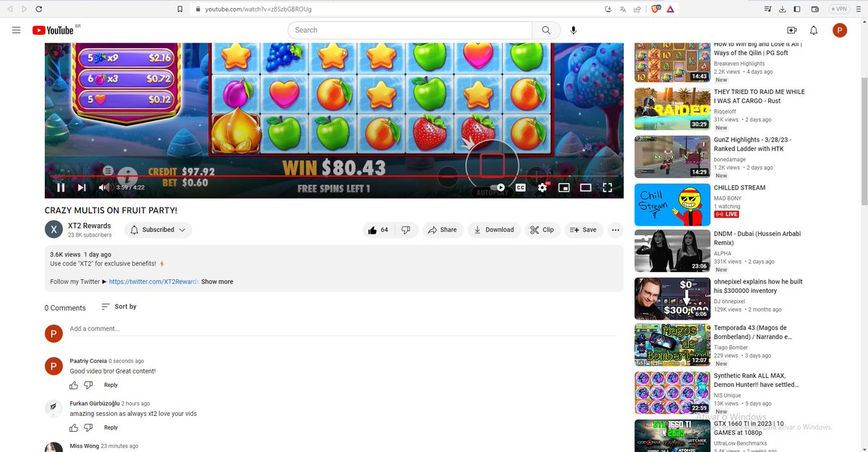Open the Brave Wallet icon

[x=815, y=9]
